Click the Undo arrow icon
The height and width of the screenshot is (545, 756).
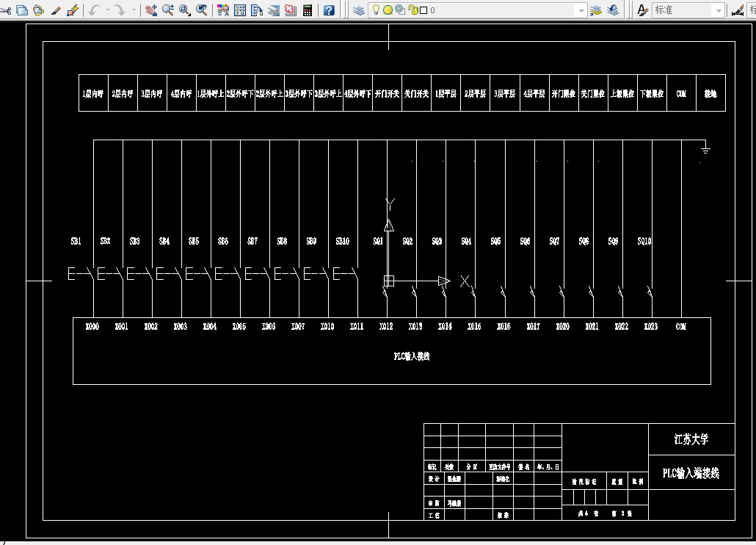coord(94,10)
